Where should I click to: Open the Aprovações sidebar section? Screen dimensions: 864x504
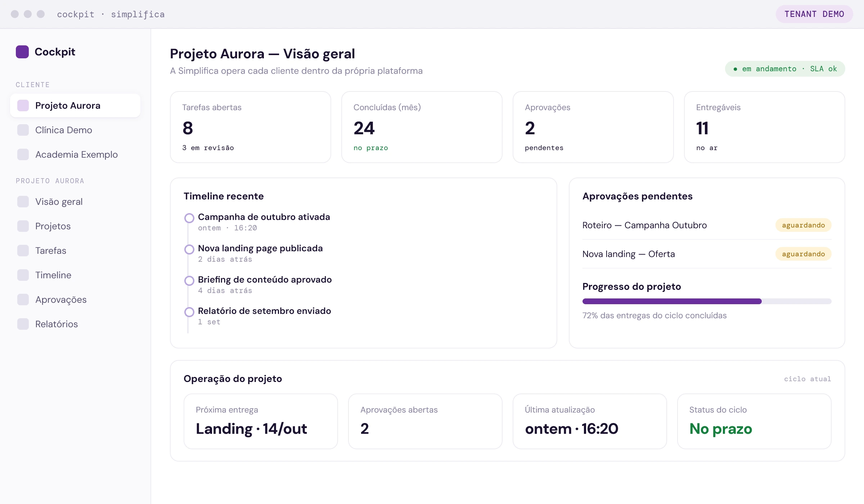[75, 300]
